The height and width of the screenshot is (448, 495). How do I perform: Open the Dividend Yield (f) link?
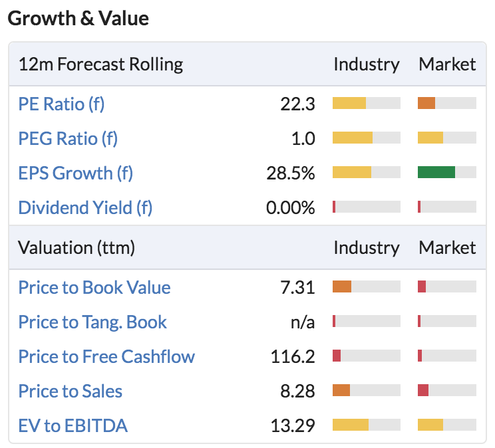coord(85,207)
